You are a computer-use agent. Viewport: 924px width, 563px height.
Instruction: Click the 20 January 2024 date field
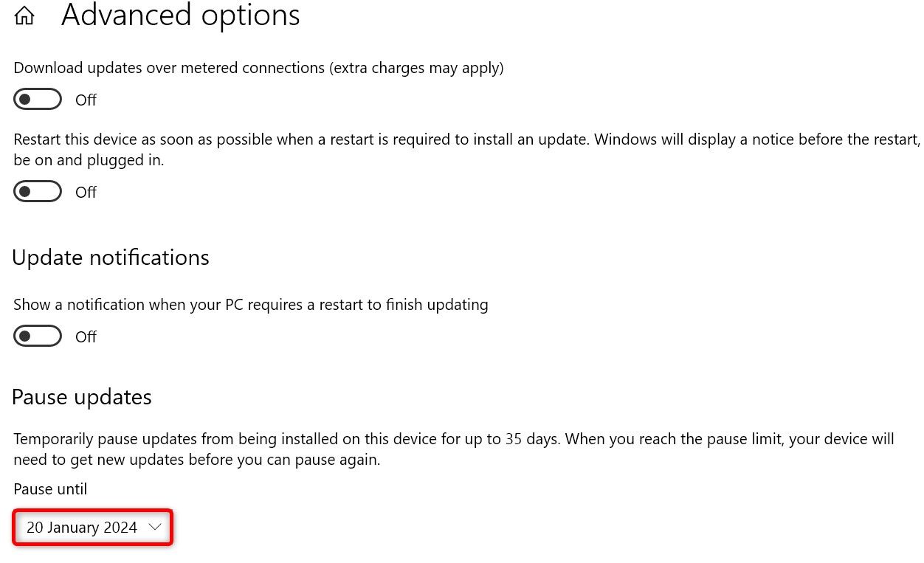coord(81,527)
